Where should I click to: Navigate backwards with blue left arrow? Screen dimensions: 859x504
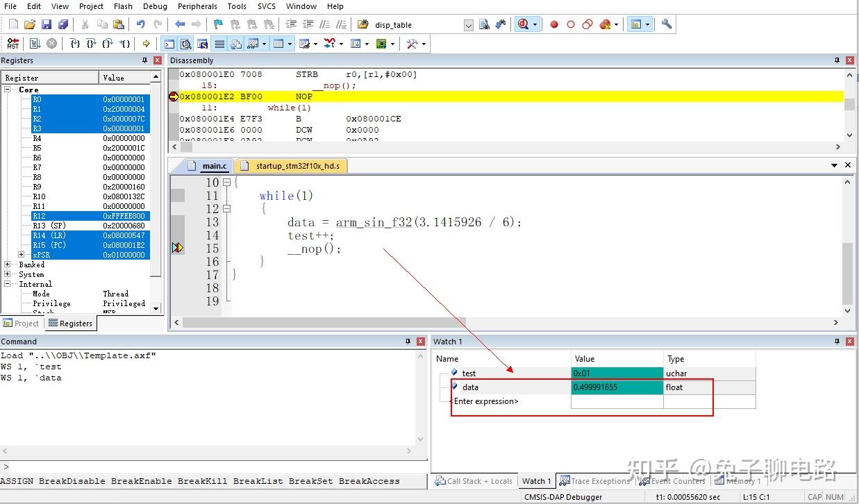(180, 24)
